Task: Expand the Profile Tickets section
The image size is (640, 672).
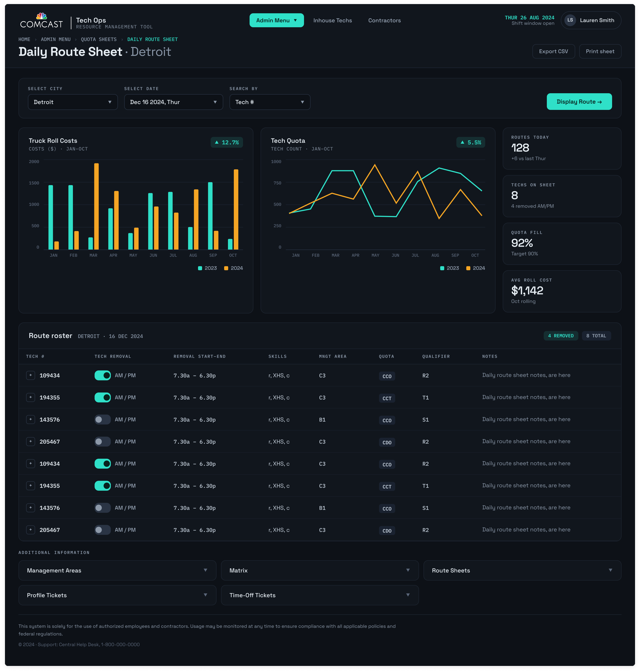Action: pos(117,595)
